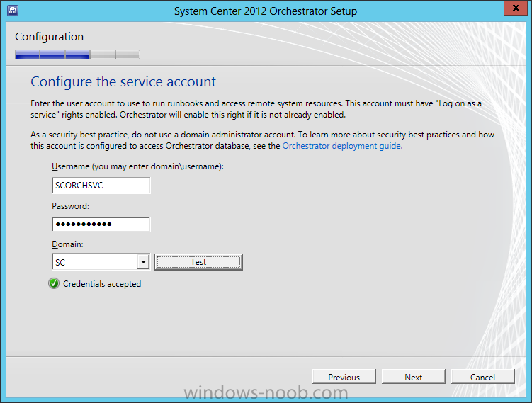Click the System Center 2012 Orchestrator Setup title

pos(266,11)
